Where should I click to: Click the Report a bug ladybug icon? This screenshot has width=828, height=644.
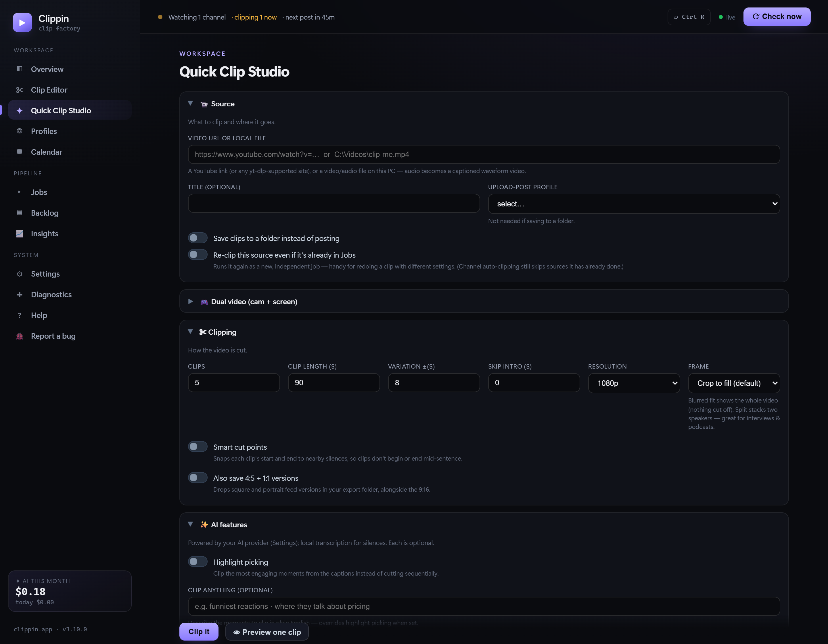pos(19,336)
